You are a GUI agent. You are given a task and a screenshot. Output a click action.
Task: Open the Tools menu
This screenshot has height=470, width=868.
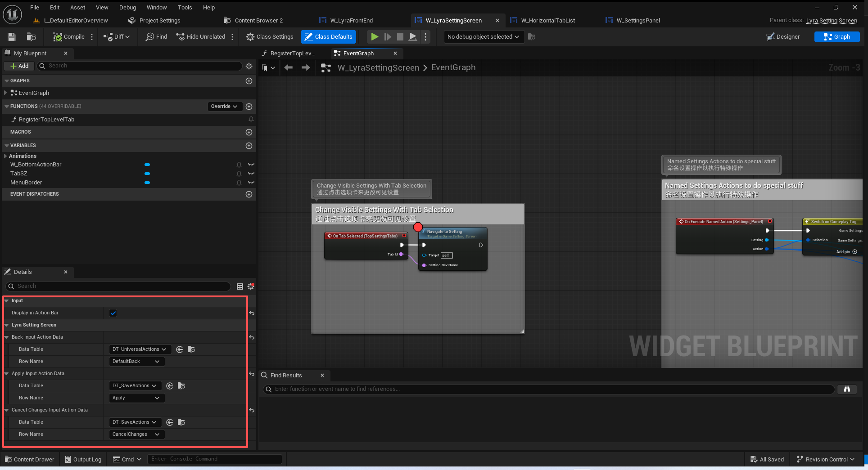point(185,7)
